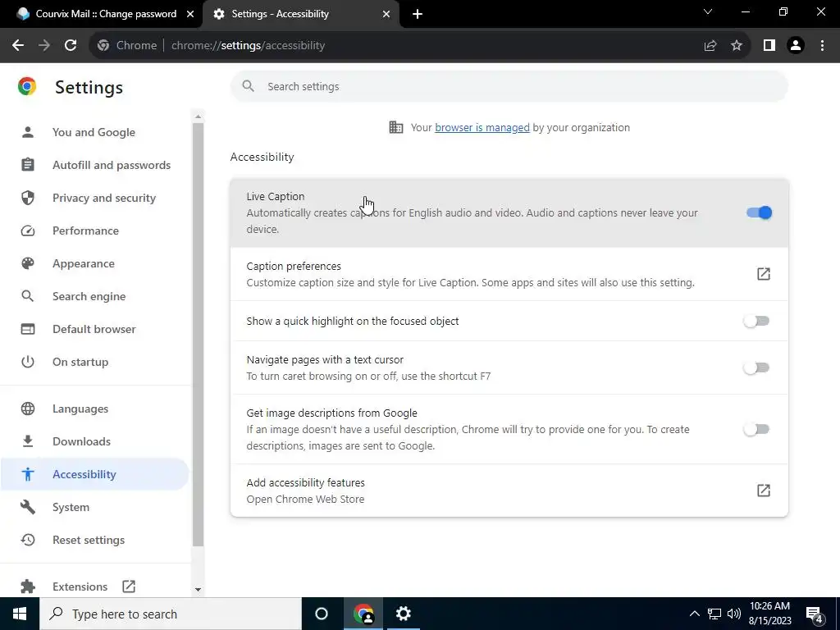Close the Courvix Mail tab
This screenshot has height=630, width=840.
(190, 14)
